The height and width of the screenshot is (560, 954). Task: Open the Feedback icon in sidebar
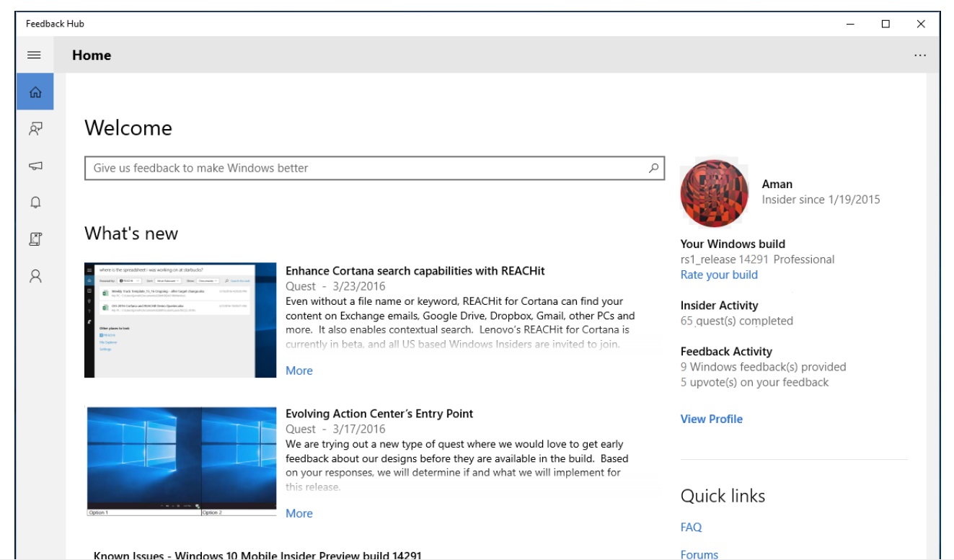35,129
